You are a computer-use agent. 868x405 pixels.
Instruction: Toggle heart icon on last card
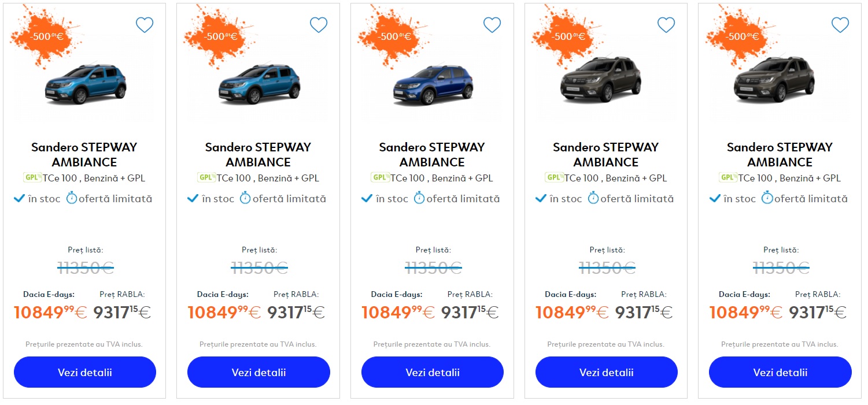840,25
